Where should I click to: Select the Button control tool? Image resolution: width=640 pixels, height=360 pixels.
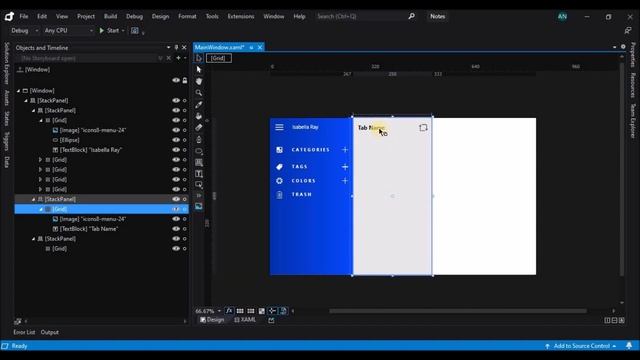pos(199,184)
